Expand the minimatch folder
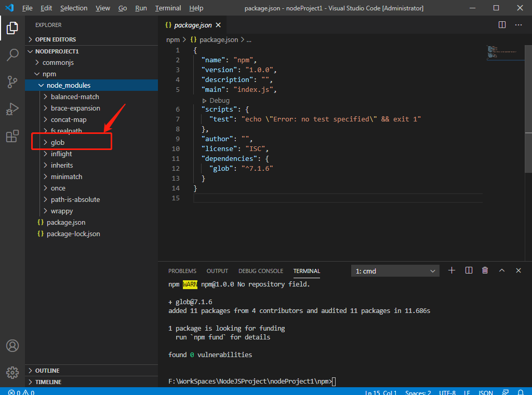 91,176
